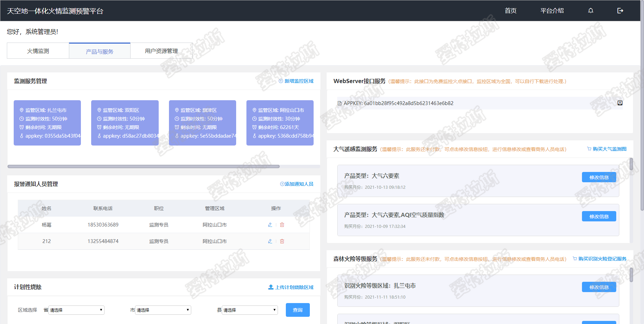Select the 阿拉山口市 monitoring area card
Viewport: 644px width, 324px height.
[280, 123]
